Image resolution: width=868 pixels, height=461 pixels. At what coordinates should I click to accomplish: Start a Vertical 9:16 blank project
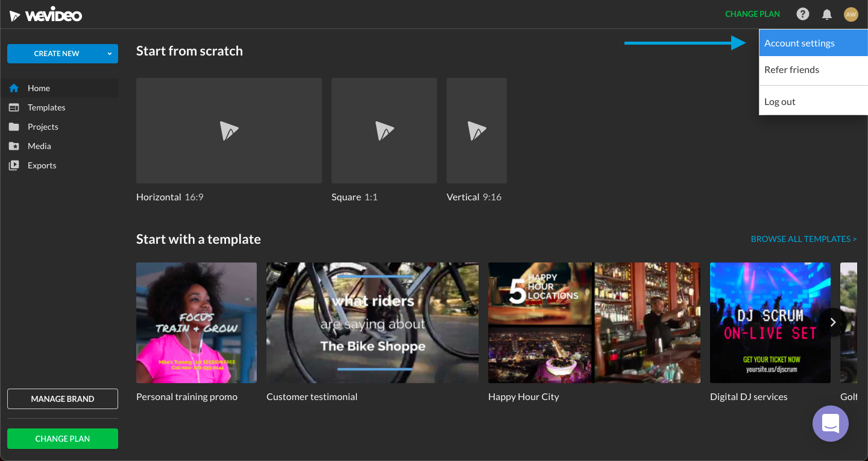coord(477,130)
